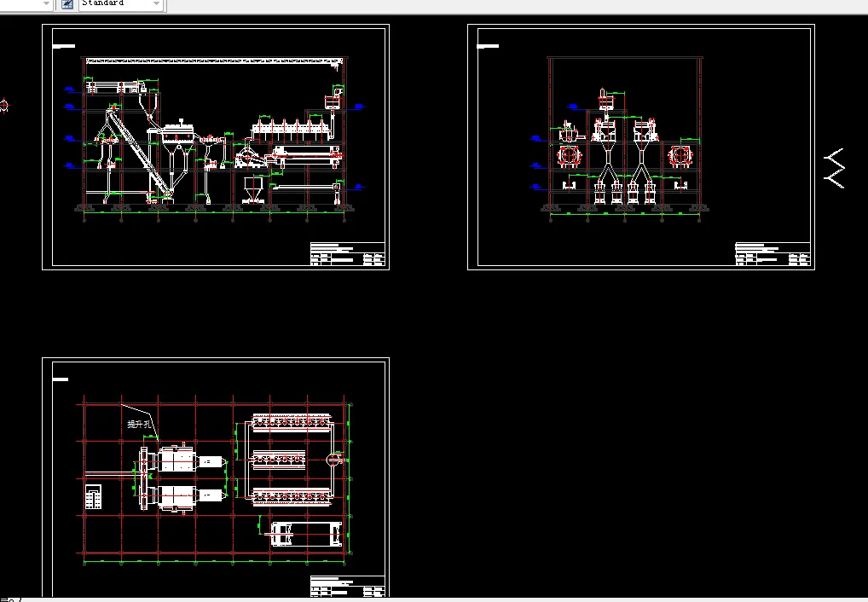868x602 pixels.
Task: Click the title block of the end elevation sheet
Action: click(773, 254)
